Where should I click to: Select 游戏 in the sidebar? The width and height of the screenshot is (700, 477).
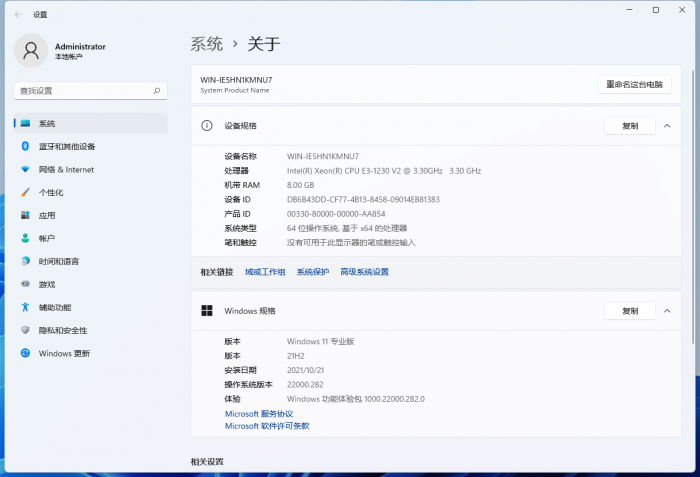point(47,284)
